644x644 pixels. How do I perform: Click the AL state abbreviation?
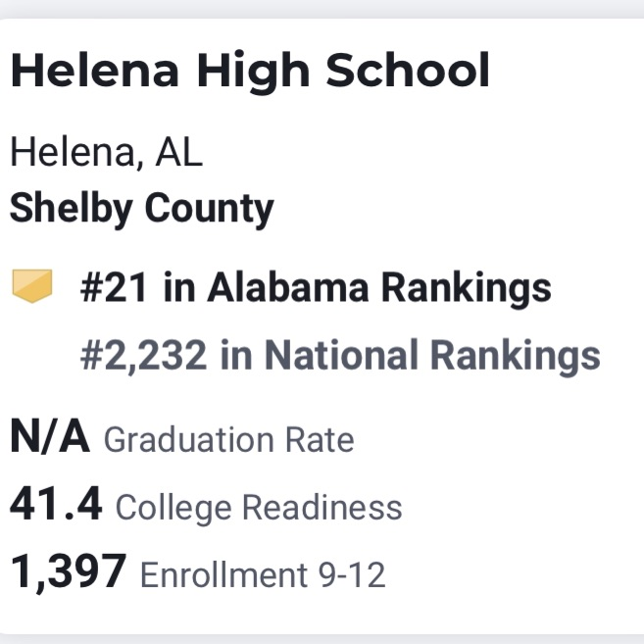(x=179, y=152)
